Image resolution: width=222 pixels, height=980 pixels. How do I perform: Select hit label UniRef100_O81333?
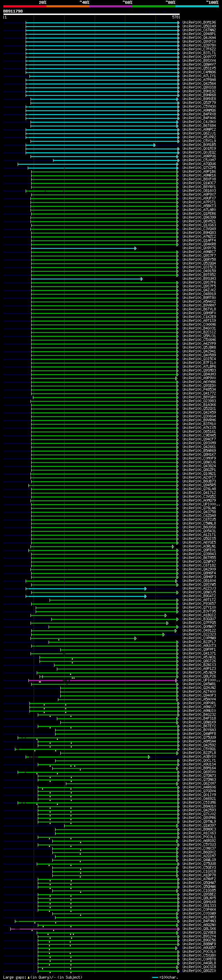(x=199, y=906)
